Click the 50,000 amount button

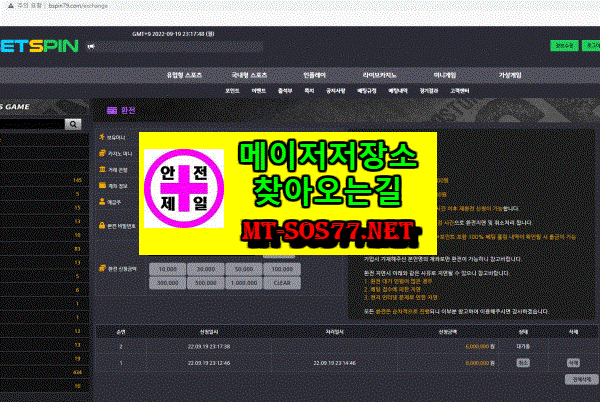(244, 269)
